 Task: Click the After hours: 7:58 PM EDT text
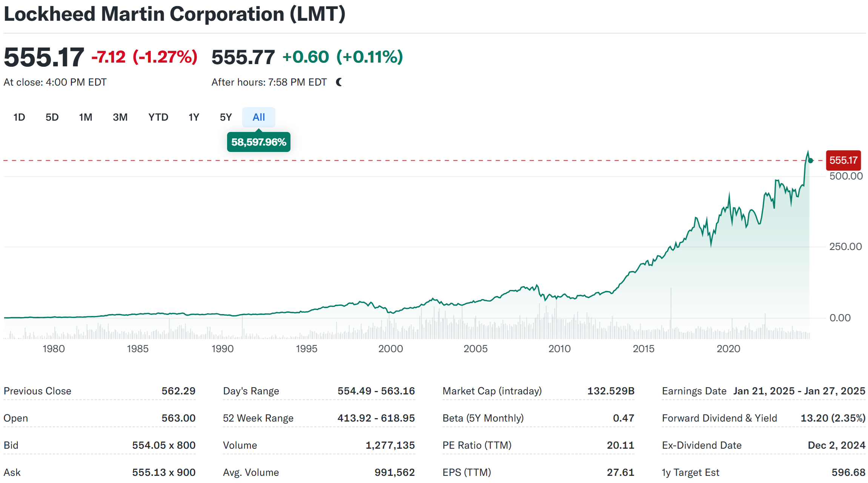(x=269, y=82)
